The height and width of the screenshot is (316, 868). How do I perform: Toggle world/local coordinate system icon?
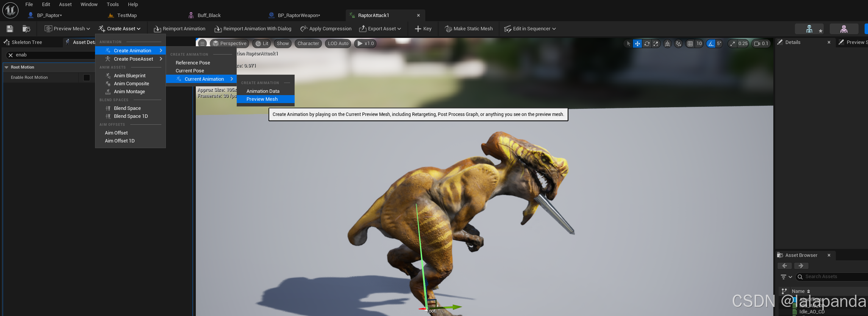click(x=667, y=44)
